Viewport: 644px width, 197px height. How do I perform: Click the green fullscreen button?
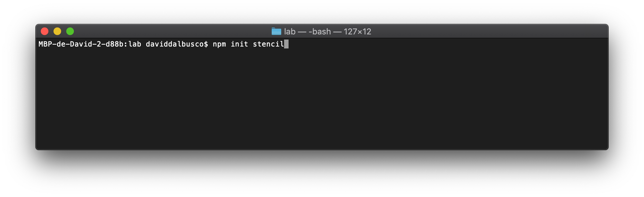70,31
